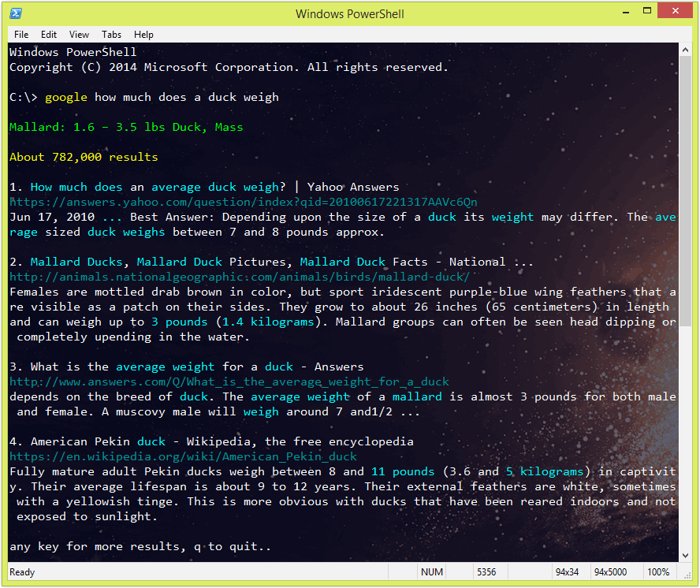The image size is (700, 588).
Task: Close the Windows PowerShell window
Action: click(x=675, y=11)
